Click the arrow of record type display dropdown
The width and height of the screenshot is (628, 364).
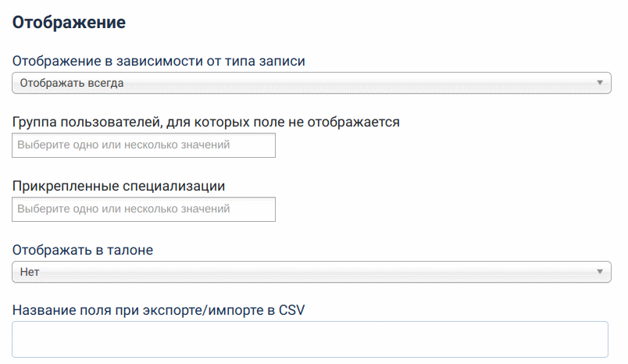pyautogui.click(x=599, y=83)
